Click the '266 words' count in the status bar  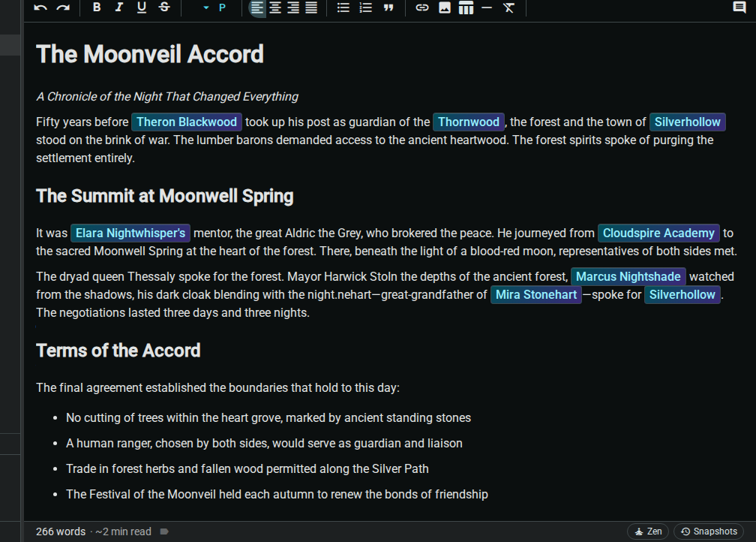point(61,531)
